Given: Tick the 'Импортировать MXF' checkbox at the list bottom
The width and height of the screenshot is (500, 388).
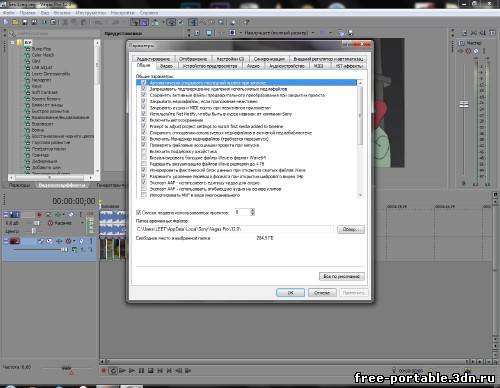Looking at the screenshot, I should point(144,195).
